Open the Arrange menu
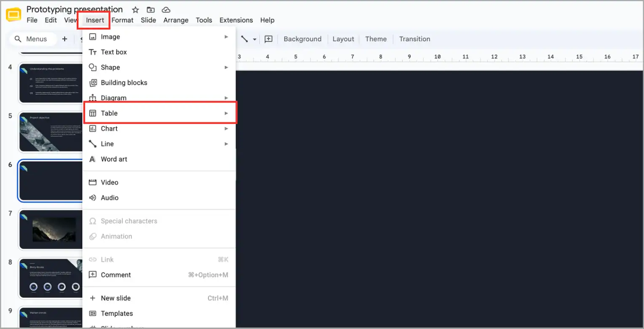The width and height of the screenshot is (644, 329). click(176, 20)
